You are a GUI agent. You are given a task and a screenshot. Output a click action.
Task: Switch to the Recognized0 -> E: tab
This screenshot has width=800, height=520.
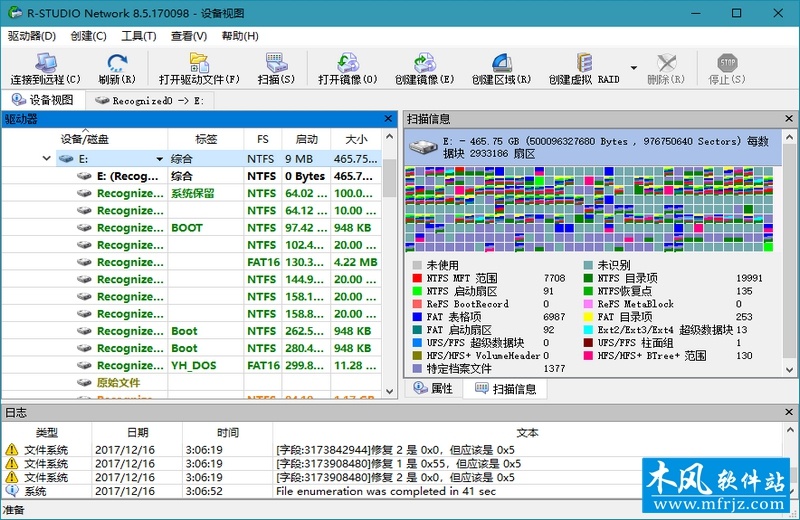point(149,100)
